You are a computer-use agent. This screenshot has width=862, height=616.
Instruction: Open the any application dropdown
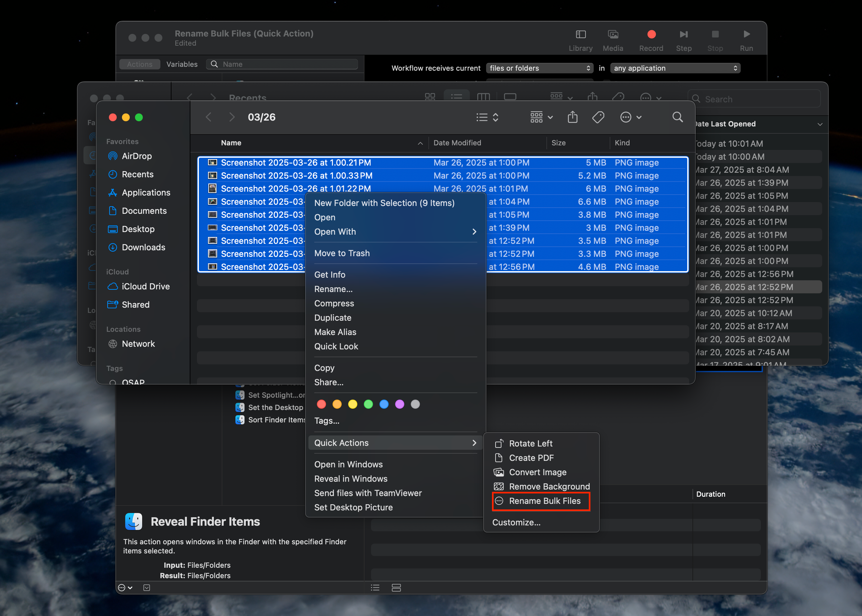click(x=675, y=68)
